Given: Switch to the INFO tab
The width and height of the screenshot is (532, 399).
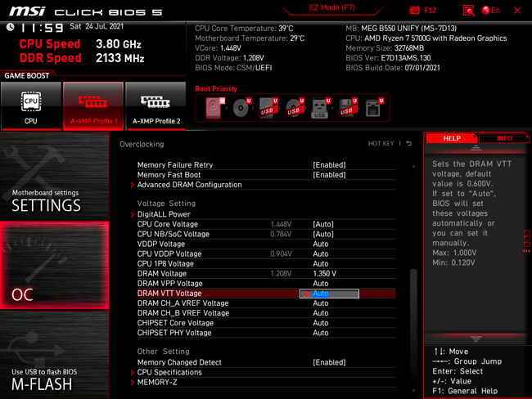Looking at the screenshot, I should tap(504, 138).
